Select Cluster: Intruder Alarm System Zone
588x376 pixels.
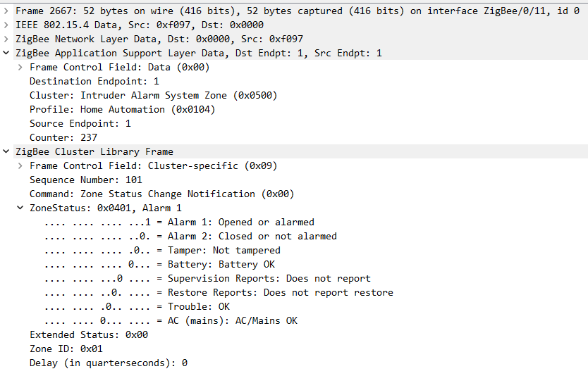(153, 96)
